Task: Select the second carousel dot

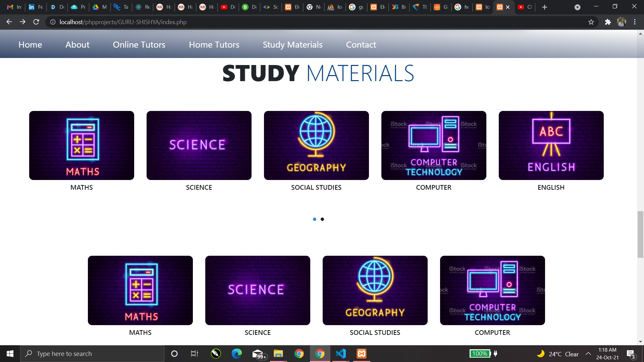Action: (322, 219)
